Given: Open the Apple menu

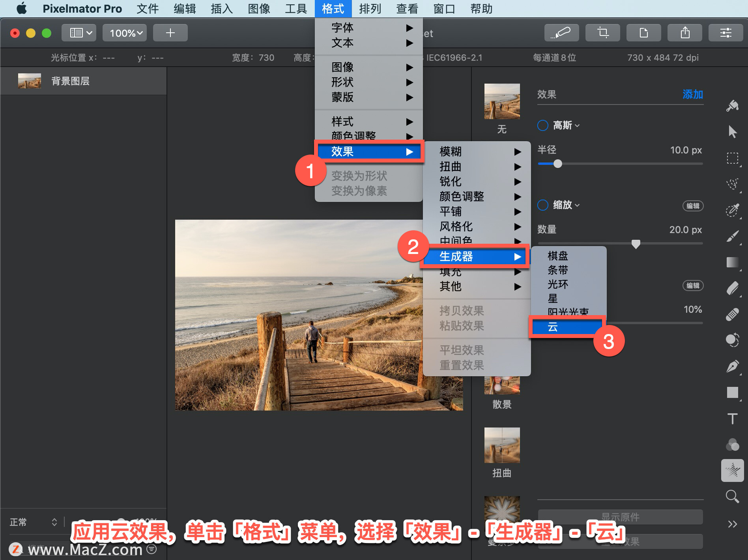Looking at the screenshot, I should pos(22,9).
